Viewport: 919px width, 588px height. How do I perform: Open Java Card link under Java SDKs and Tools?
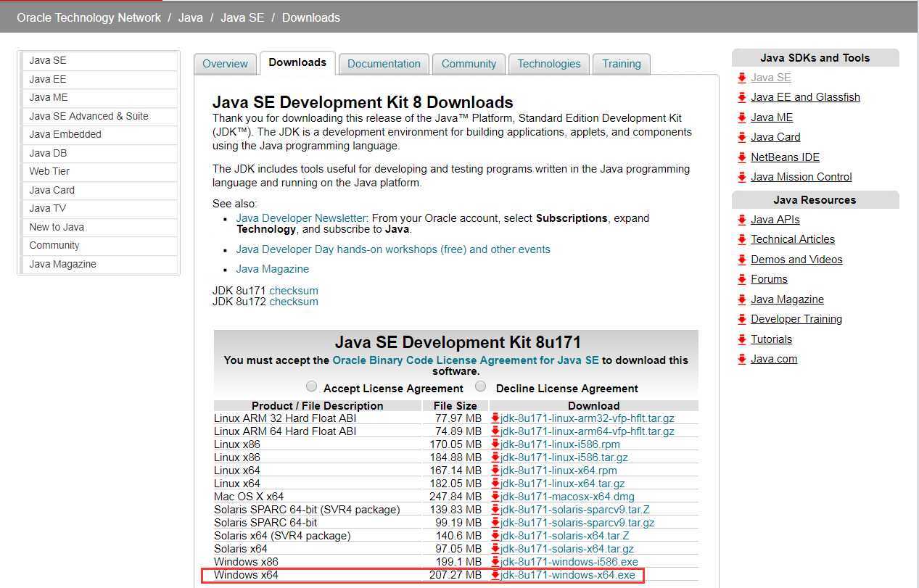coord(775,137)
